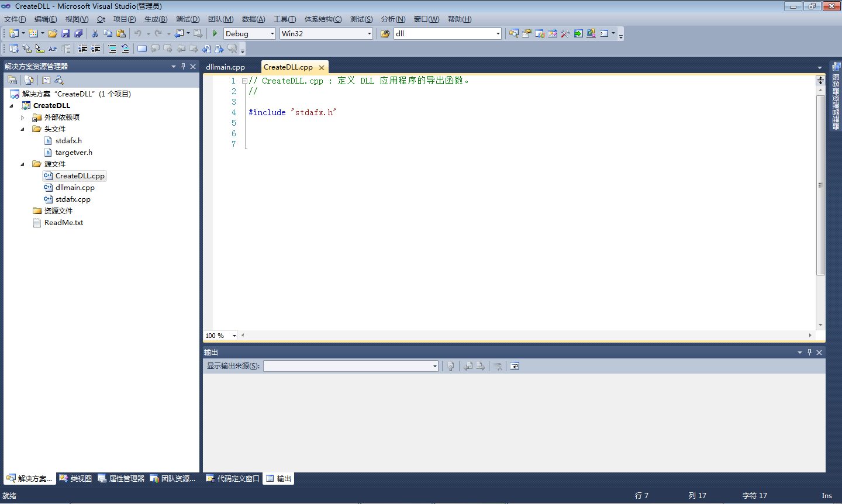Switch to the dllmain.cpp editor tab
842x504 pixels.
(225, 67)
